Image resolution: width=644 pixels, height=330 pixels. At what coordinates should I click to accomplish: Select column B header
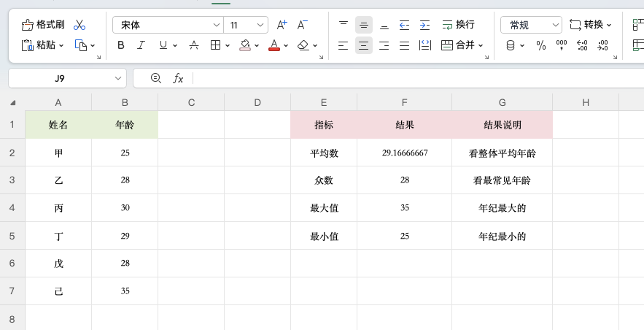[x=125, y=102]
